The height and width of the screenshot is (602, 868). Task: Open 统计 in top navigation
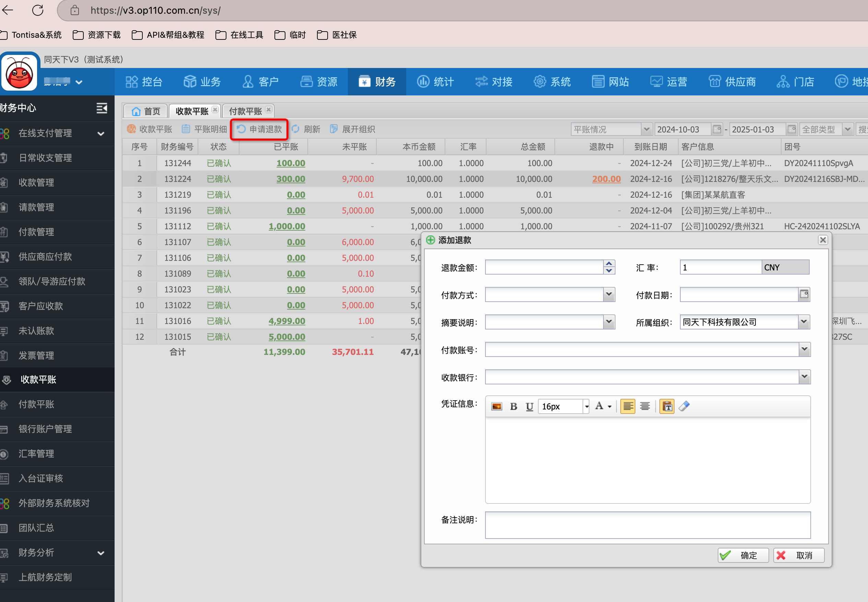click(x=435, y=81)
